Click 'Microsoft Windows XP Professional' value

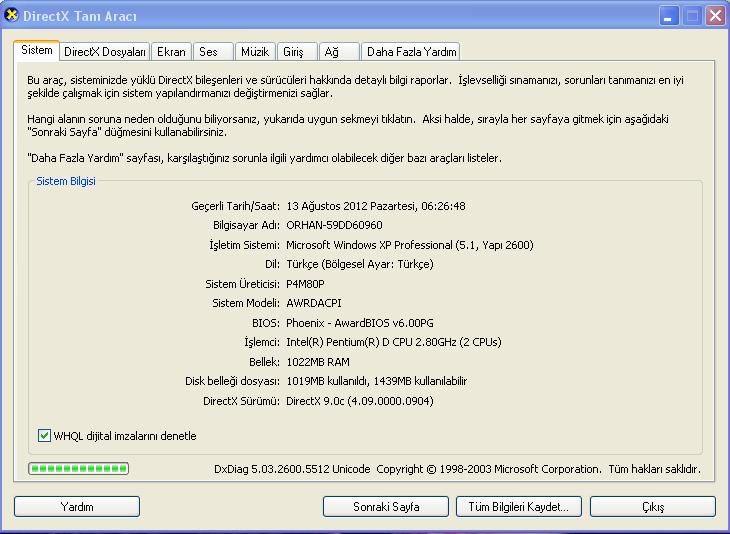pos(369,245)
